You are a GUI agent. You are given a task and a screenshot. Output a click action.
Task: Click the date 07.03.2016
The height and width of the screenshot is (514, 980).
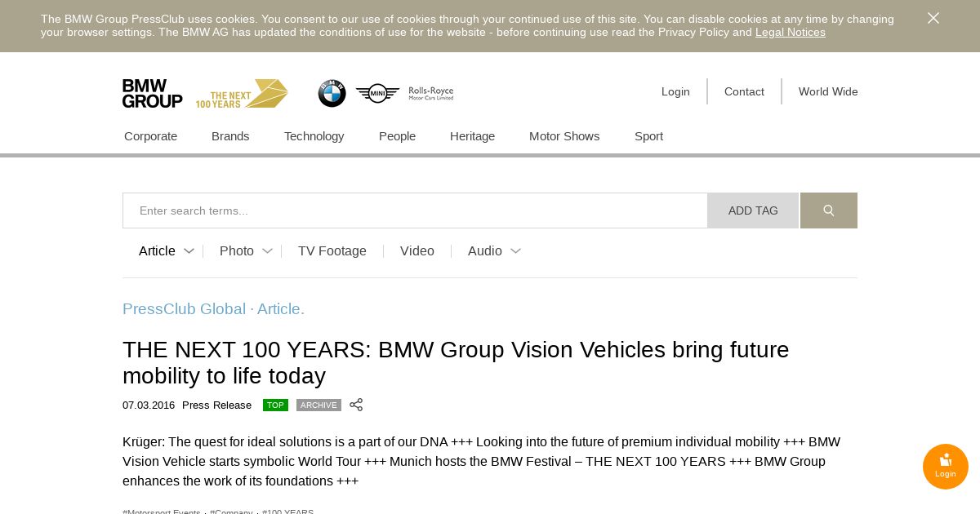tap(149, 405)
